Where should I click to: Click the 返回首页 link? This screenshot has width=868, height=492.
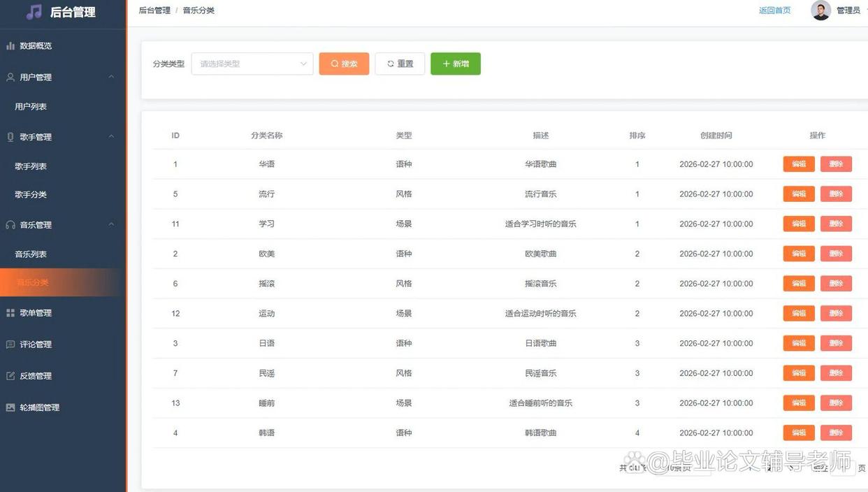775,10
